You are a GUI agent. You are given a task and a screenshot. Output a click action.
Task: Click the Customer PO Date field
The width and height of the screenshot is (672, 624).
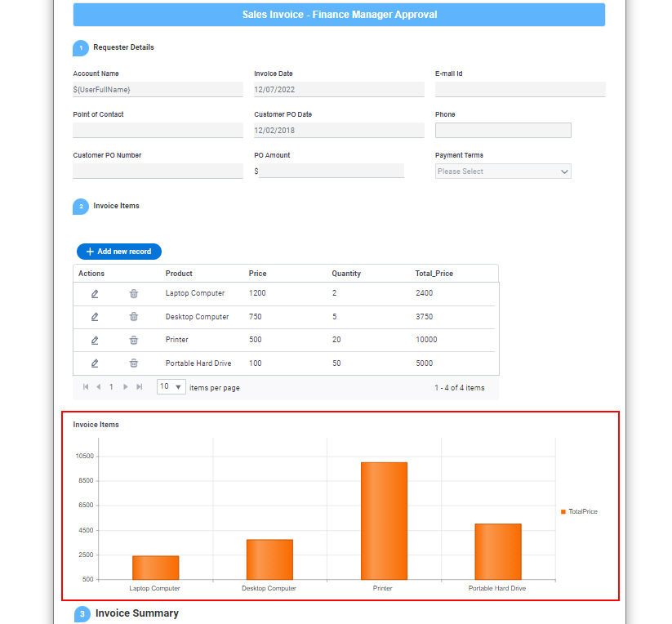click(x=339, y=131)
